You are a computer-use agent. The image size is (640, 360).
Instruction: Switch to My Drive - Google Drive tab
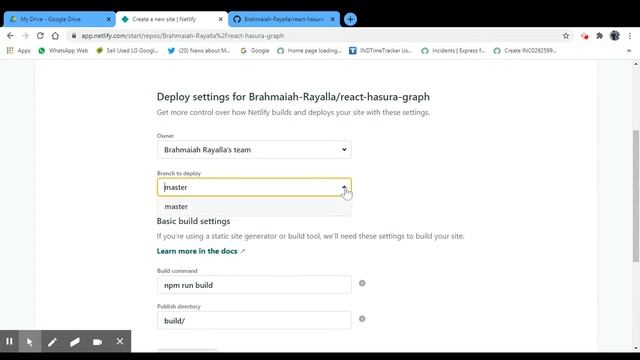pyautogui.click(x=60, y=19)
